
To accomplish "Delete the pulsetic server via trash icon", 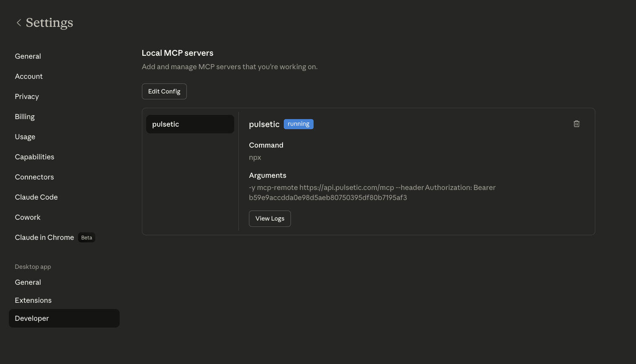I will pos(576,124).
